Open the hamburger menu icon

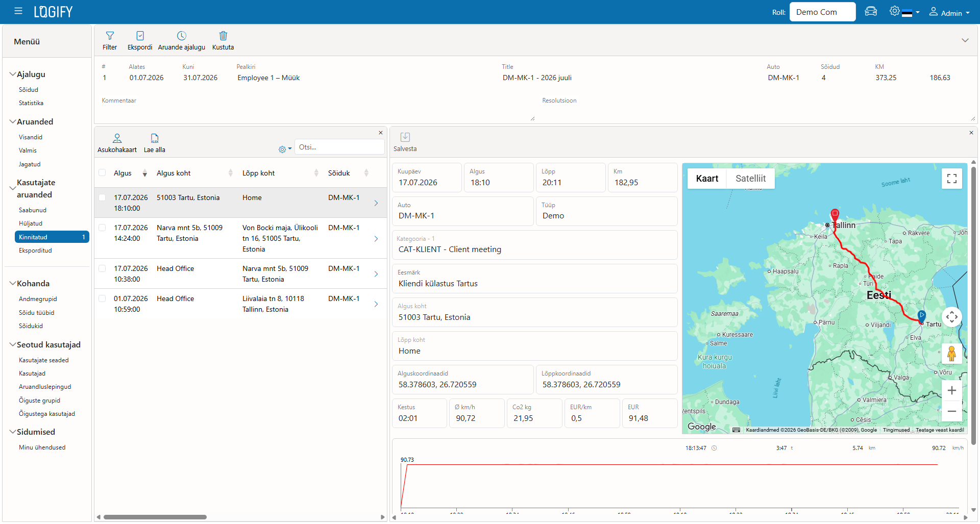(18, 11)
